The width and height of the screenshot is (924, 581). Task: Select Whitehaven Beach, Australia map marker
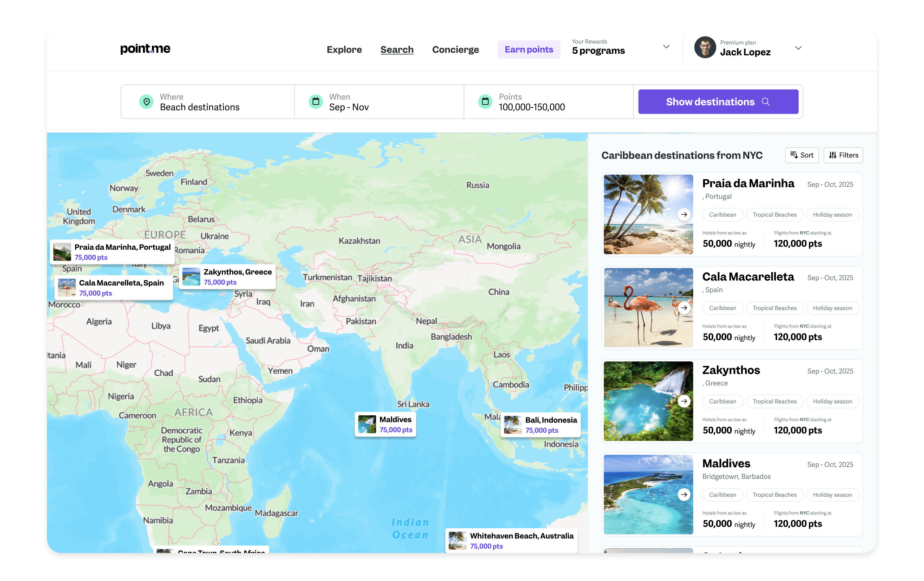coord(511,541)
